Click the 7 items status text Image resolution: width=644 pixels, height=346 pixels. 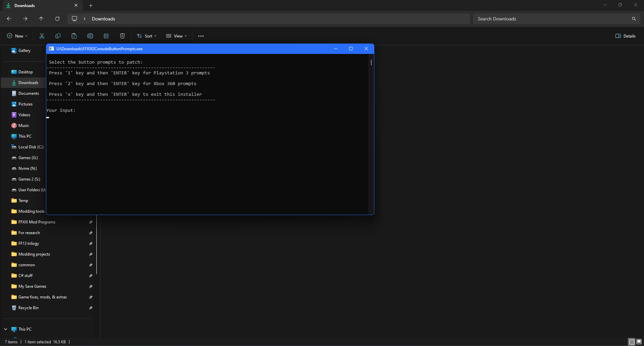11,342
